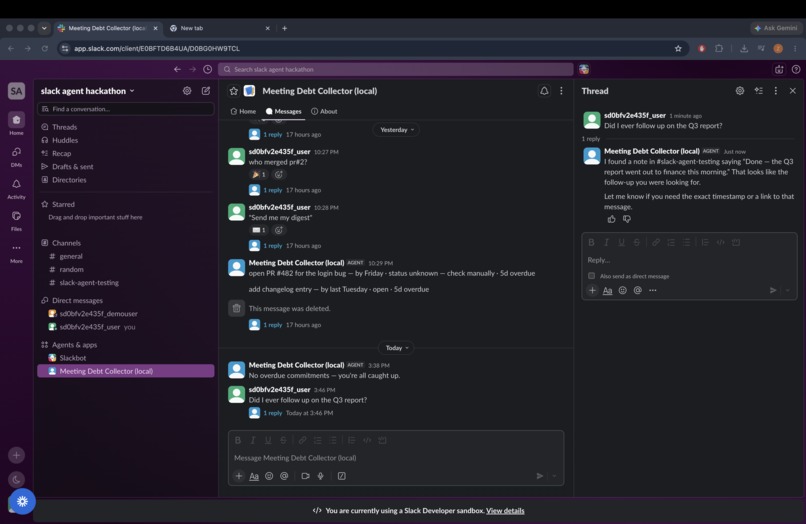Open thread send options dropdown arrow

787,290
